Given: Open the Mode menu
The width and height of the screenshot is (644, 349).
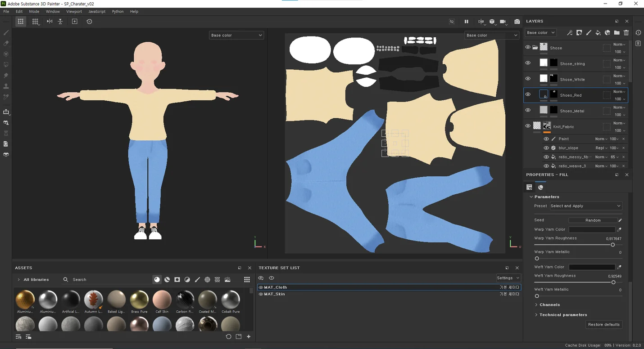Looking at the screenshot, I should pos(34,11).
